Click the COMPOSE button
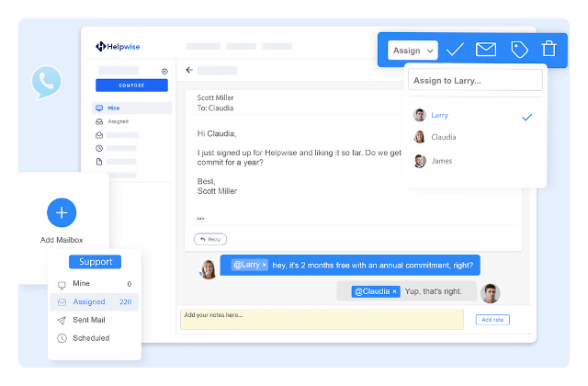The image size is (588, 386). click(x=131, y=85)
